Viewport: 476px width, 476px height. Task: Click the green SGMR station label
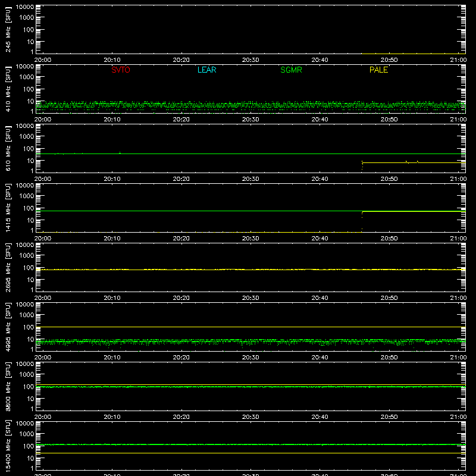291,70
